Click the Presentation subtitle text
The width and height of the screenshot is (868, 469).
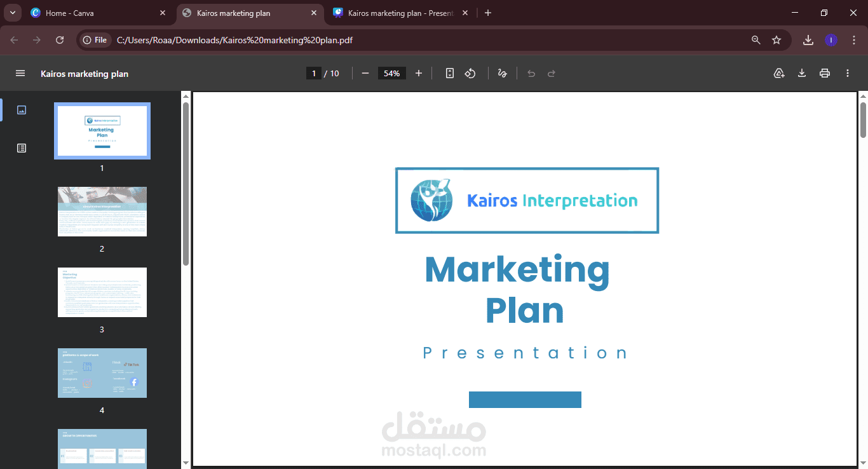pos(525,353)
